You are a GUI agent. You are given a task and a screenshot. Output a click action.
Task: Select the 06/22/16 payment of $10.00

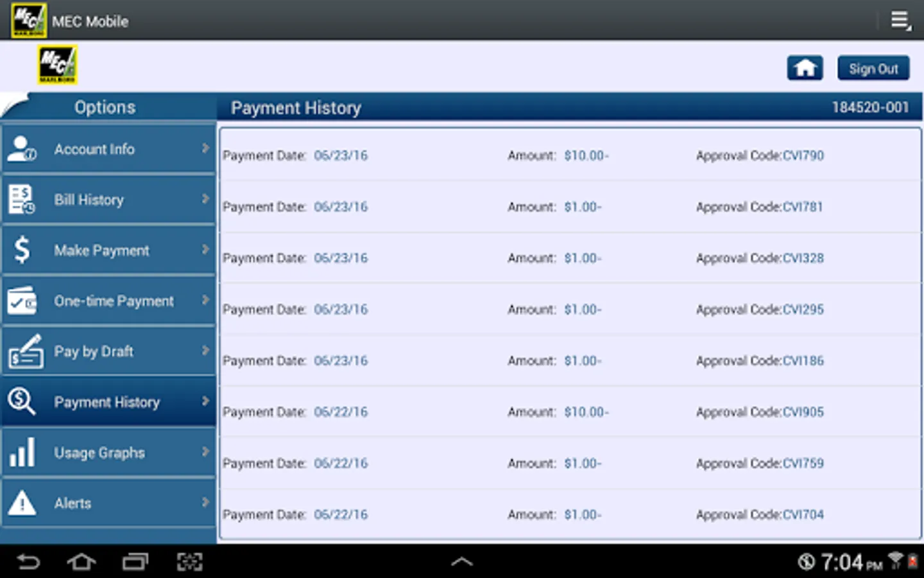pyautogui.click(x=570, y=412)
